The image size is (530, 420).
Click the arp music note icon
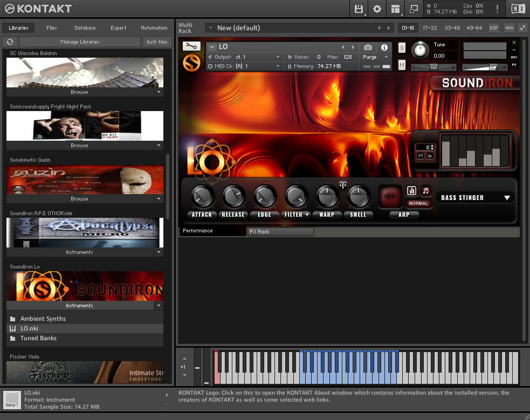[425, 191]
